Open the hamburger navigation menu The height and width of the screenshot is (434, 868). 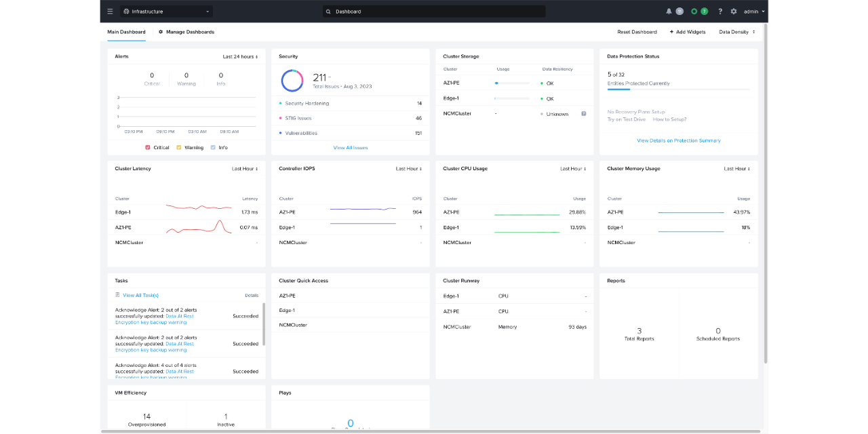(x=111, y=12)
